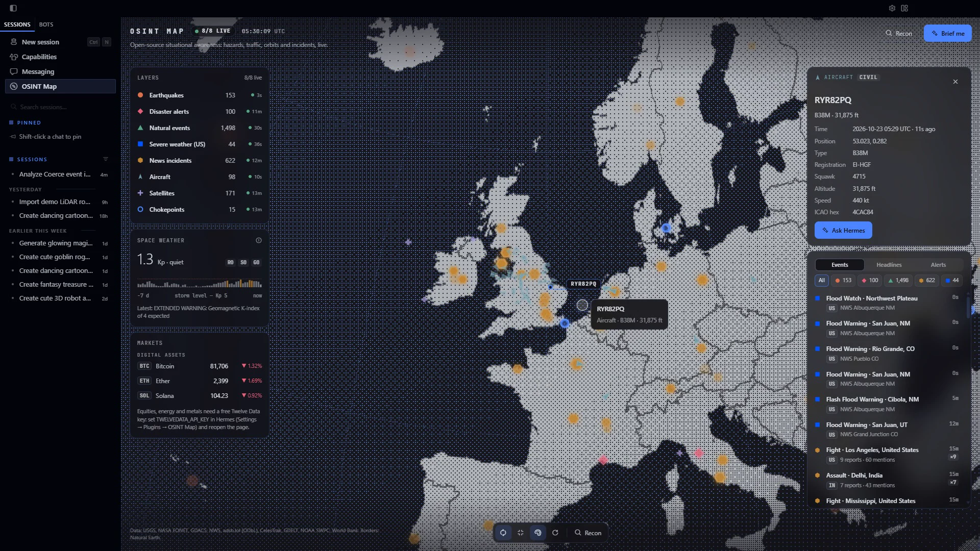Filter events by severe weather chip 44
Screen dimensions: 980x551
952,280
